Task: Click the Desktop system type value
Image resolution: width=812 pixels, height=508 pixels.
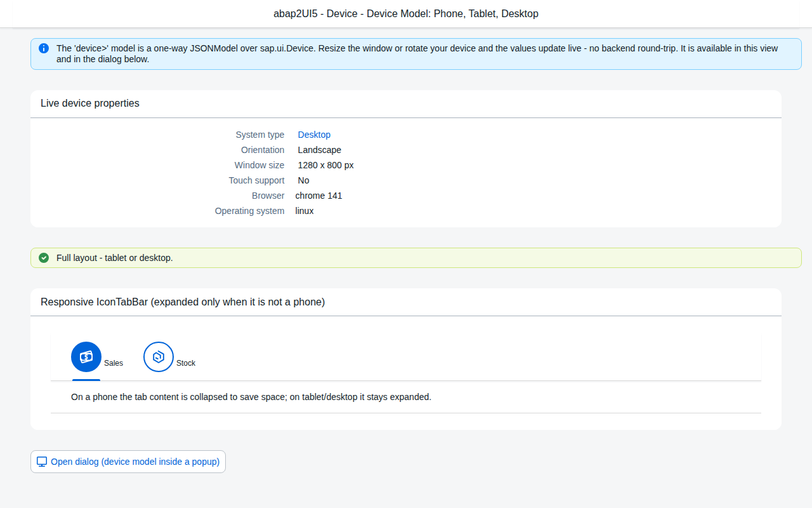Action: pos(314,135)
